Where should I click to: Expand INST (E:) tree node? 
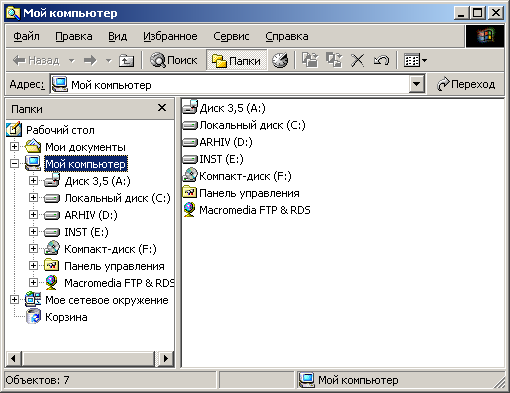coord(33,231)
